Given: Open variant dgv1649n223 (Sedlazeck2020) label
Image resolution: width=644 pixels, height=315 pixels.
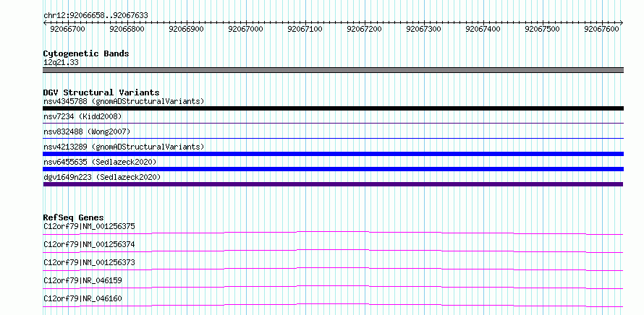Looking at the screenshot, I should pyautogui.click(x=102, y=177).
